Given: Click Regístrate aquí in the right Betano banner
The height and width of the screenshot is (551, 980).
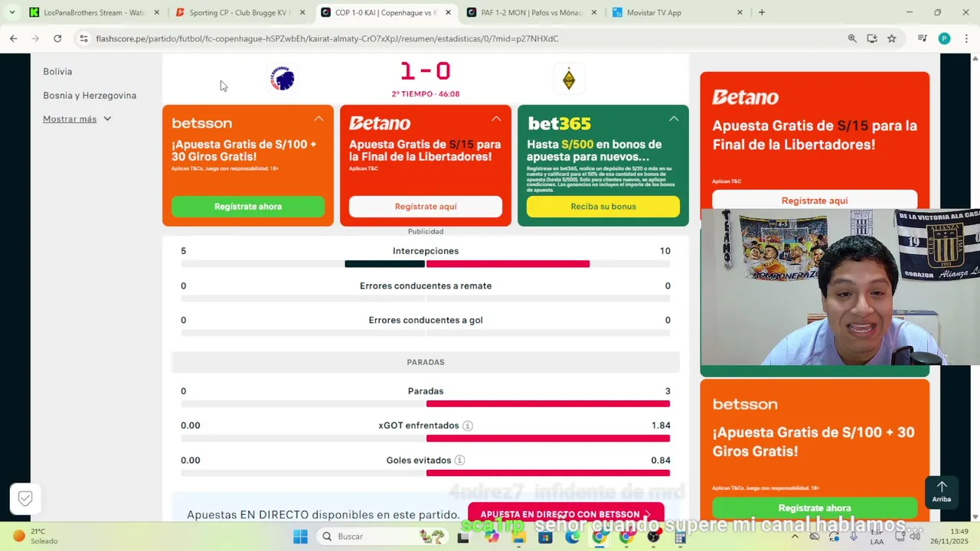Looking at the screenshot, I should point(815,200).
